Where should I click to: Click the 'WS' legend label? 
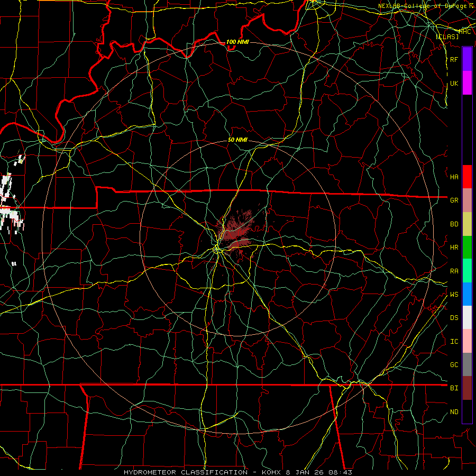454,295
